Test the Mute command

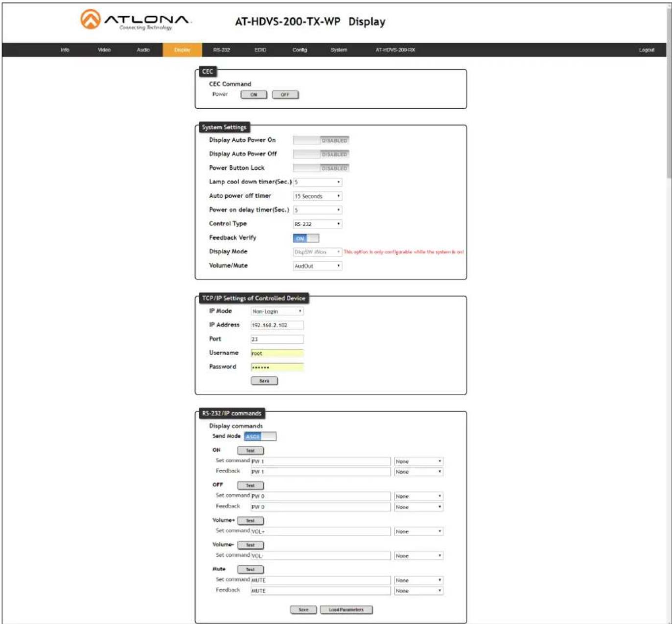pos(251,570)
